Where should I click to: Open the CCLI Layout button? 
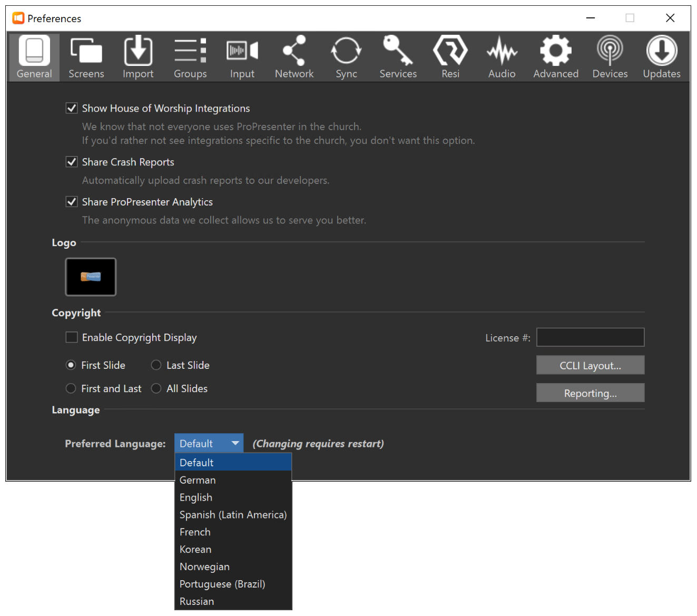[590, 365]
